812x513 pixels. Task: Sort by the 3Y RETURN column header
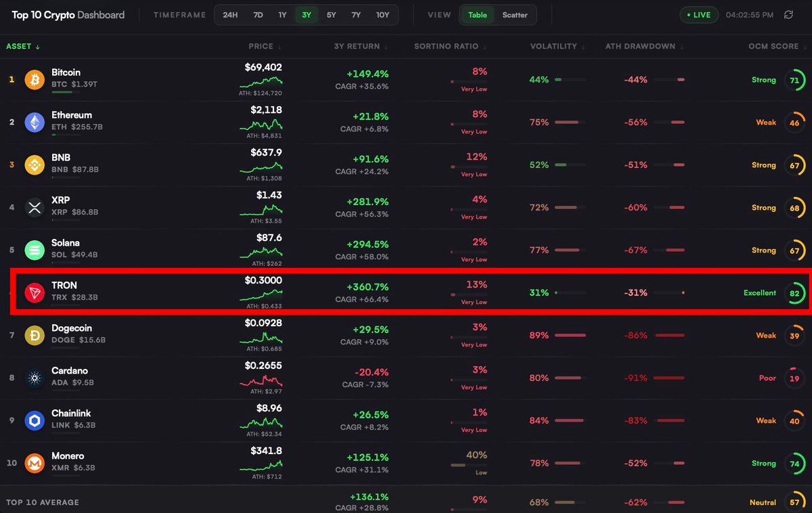[361, 47]
